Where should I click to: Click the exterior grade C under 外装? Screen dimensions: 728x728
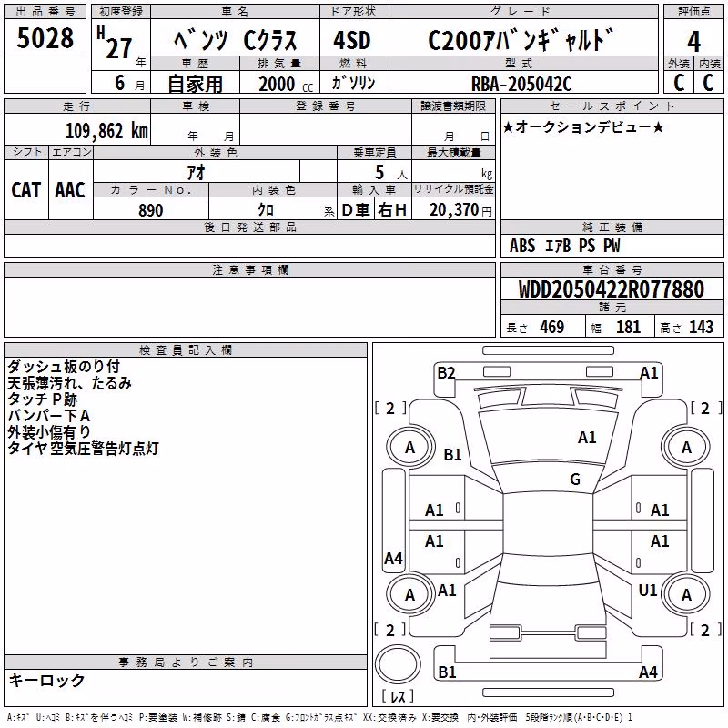click(679, 83)
